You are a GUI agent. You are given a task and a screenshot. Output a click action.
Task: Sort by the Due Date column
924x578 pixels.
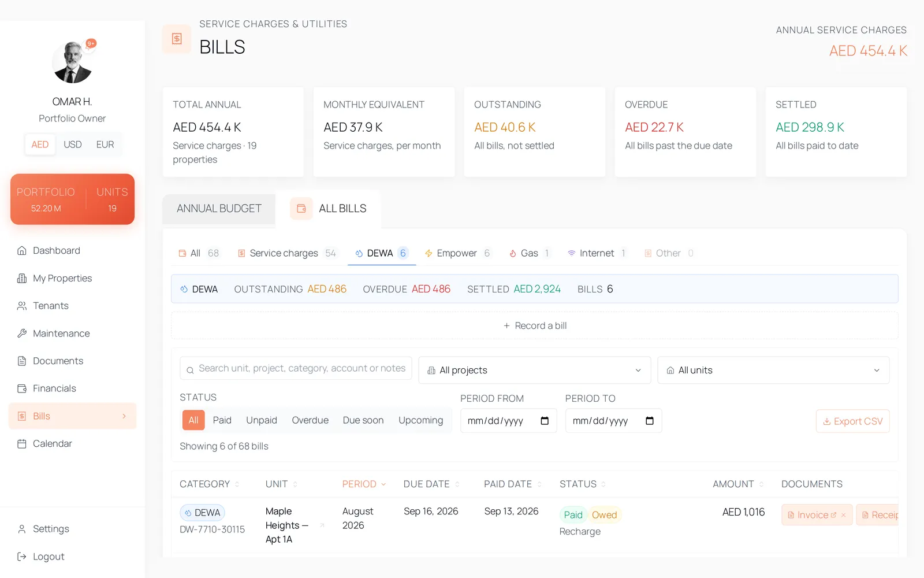(x=431, y=484)
